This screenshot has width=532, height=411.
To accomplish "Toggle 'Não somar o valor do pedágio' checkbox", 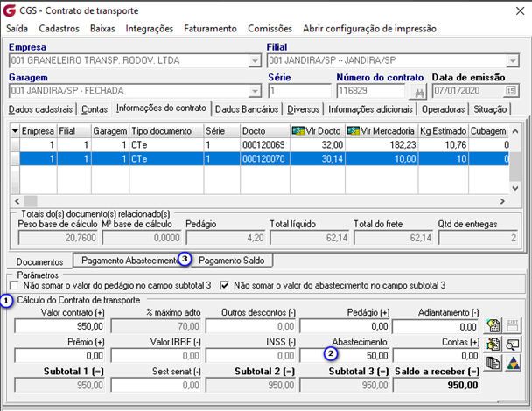I will pyautogui.click(x=14, y=285).
